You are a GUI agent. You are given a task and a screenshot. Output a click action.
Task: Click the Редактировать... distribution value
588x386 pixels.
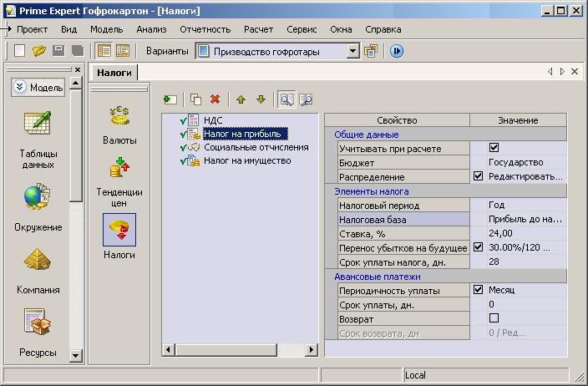pyautogui.click(x=525, y=176)
